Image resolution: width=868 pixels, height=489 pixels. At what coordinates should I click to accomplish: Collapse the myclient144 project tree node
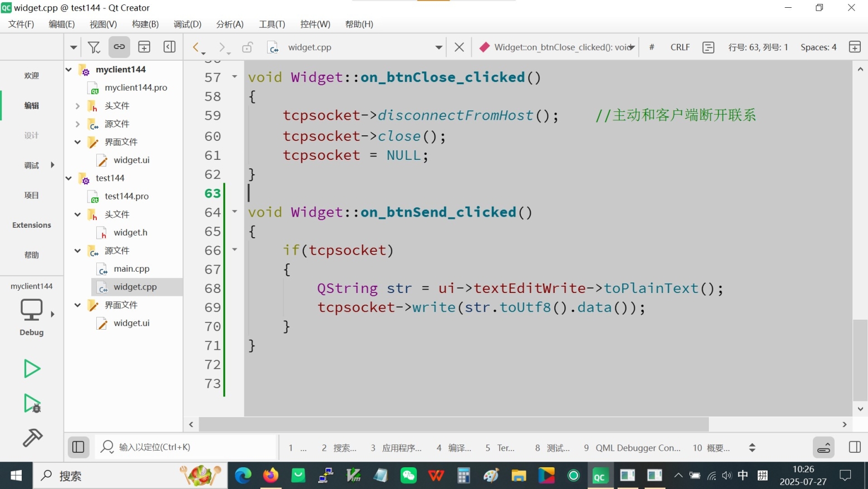(69, 70)
